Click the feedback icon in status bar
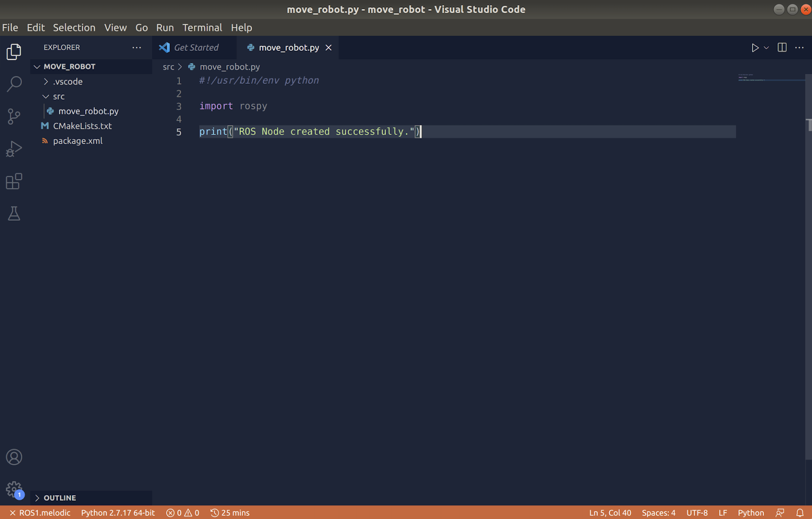The width and height of the screenshot is (812, 519). click(780, 513)
